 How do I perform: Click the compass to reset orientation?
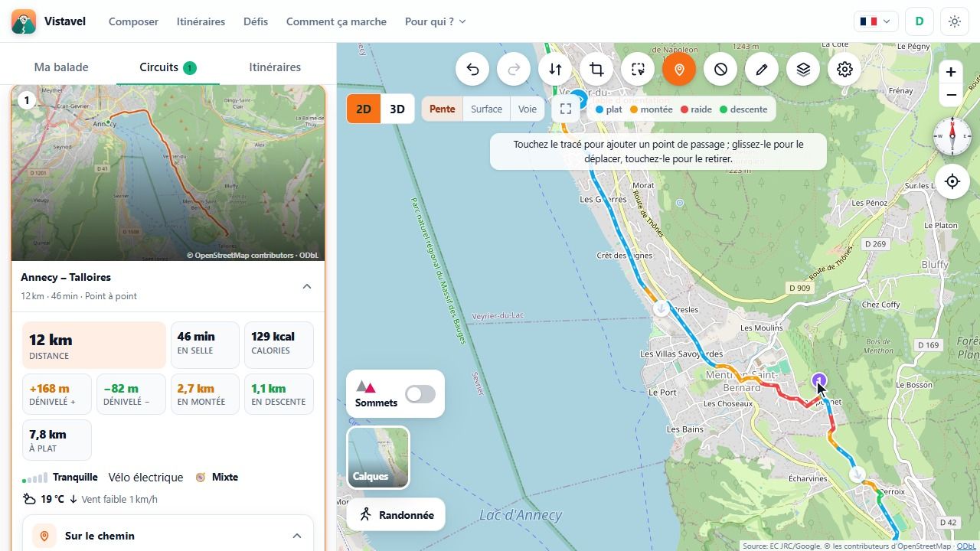point(952,137)
